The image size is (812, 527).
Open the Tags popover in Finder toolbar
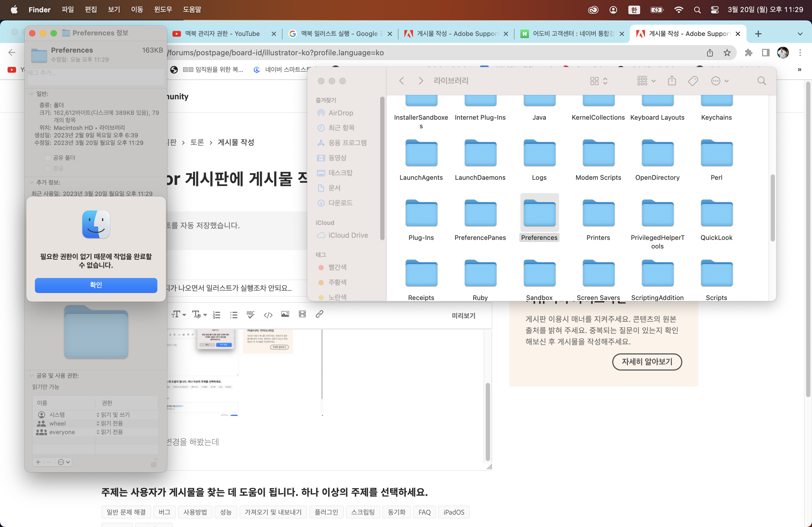(x=693, y=81)
